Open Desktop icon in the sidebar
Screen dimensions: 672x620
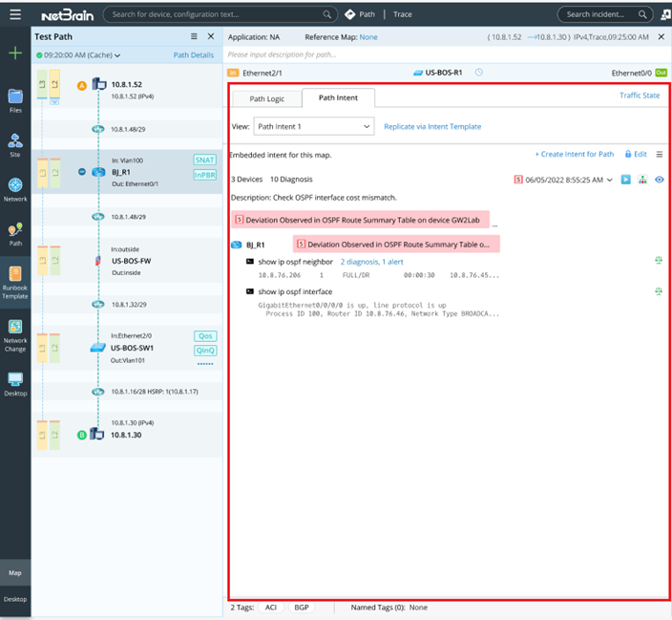[x=15, y=384]
